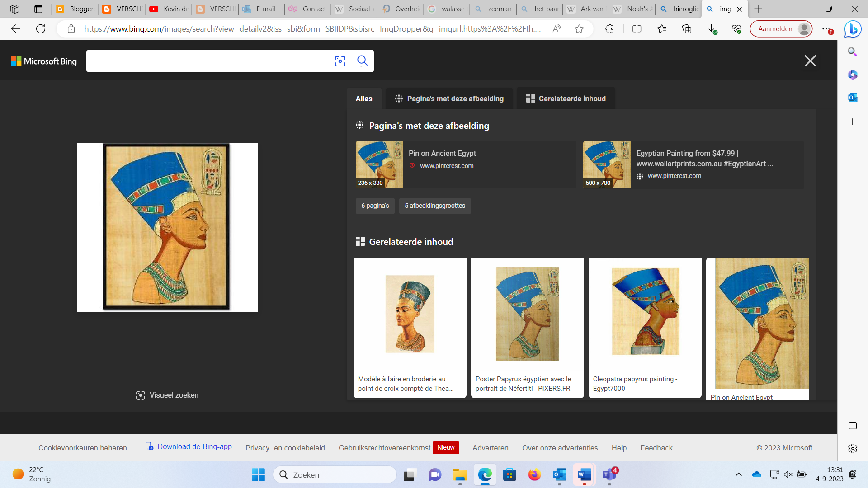
Task: Open Firefox from the taskbar
Action: pyautogui.click(x=534, y=475)
